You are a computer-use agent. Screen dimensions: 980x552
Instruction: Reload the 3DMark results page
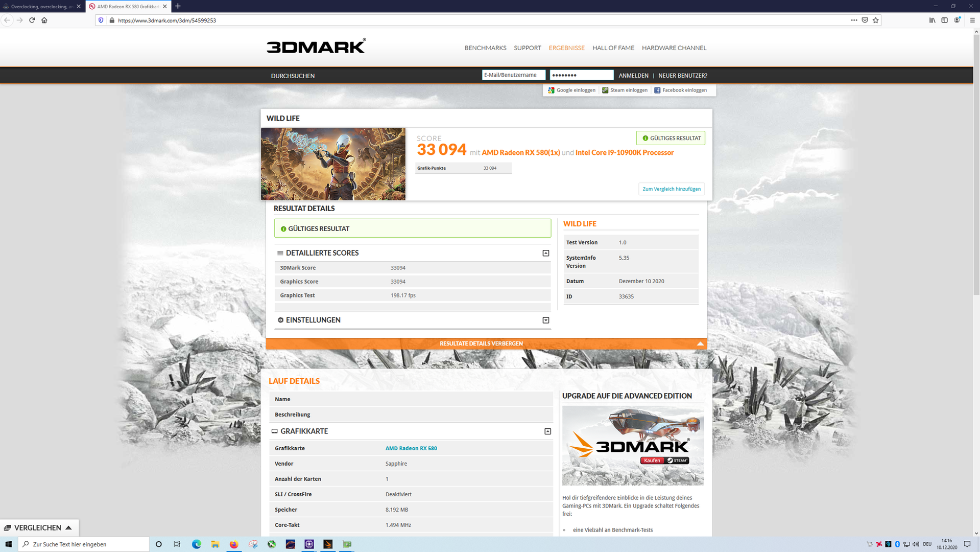click(32, 20)
